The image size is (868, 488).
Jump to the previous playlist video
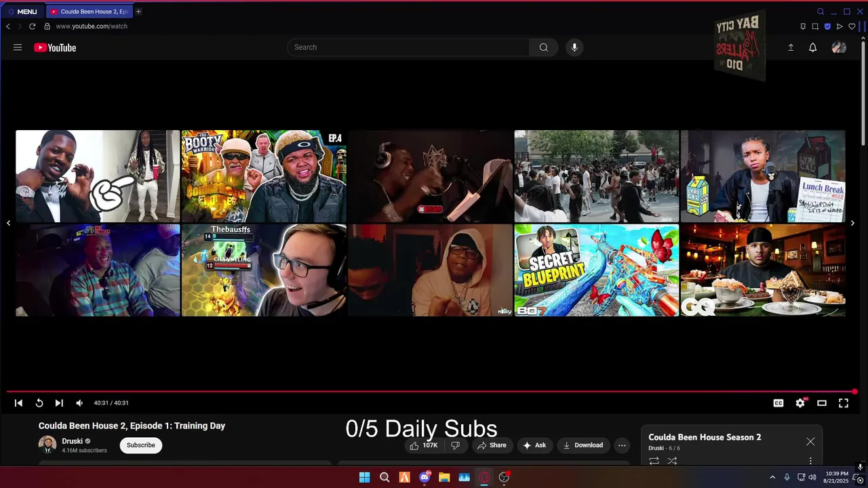pos(18,403)
